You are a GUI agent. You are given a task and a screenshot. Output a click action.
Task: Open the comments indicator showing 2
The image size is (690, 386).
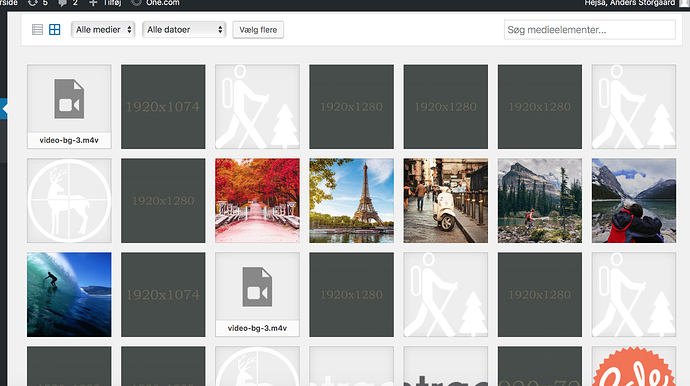click(67, 3)
